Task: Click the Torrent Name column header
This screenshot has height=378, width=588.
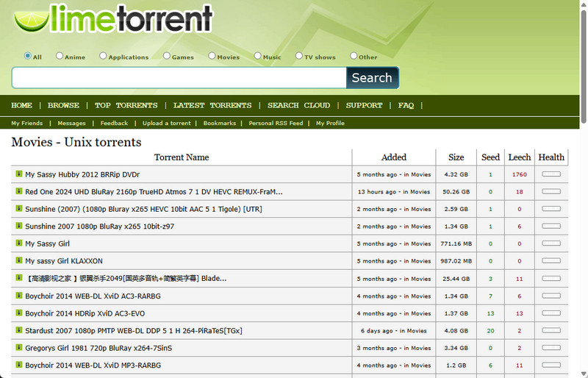Action: click(x=182, y=157)
